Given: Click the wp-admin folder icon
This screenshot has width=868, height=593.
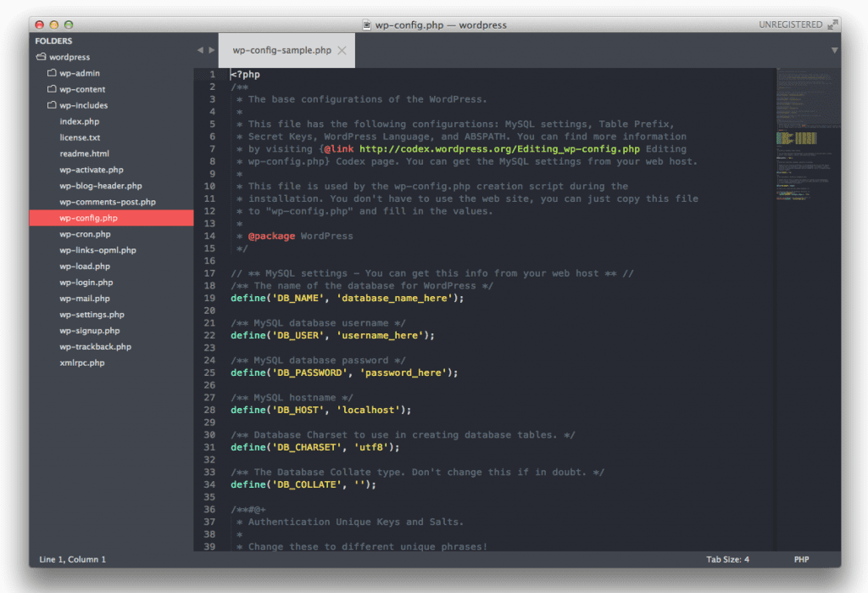Looking at the screenshot, I should [x=52, y=73].
